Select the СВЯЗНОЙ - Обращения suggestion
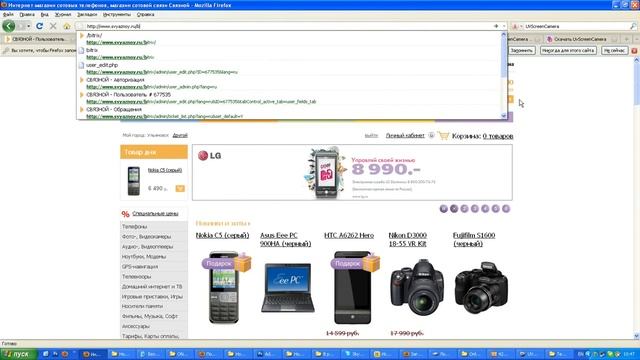The width and height of the screenshot is (640, 360). [x=290, y=112]
